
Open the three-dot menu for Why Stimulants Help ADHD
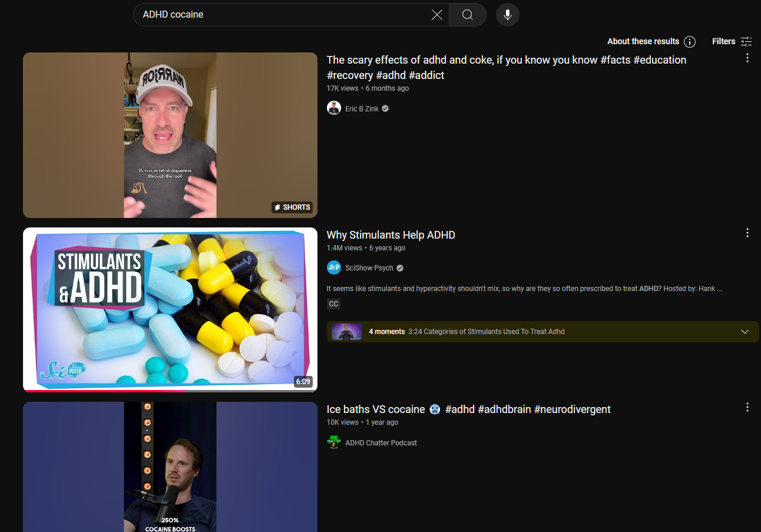tap(747, 233)
